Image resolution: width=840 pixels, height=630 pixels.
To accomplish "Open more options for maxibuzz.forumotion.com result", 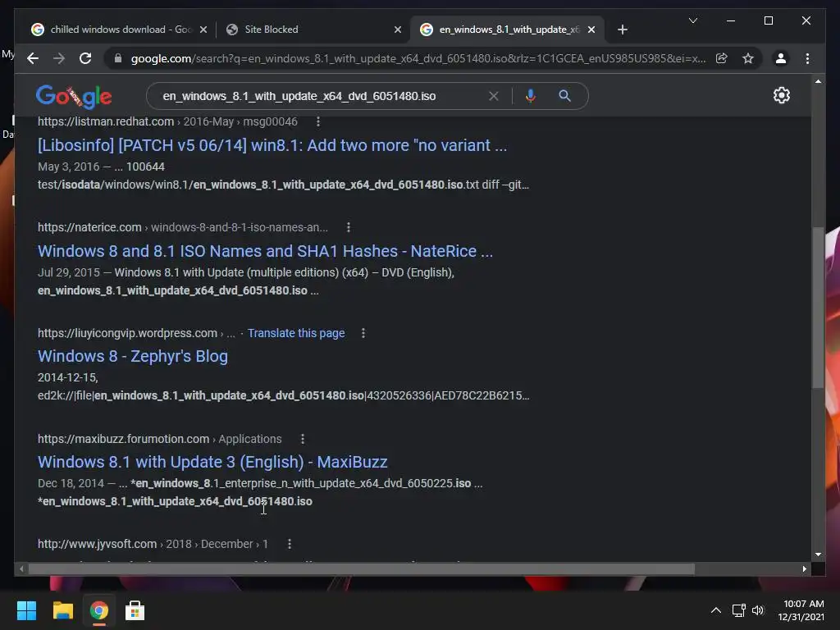I will [x=303, y=439].
